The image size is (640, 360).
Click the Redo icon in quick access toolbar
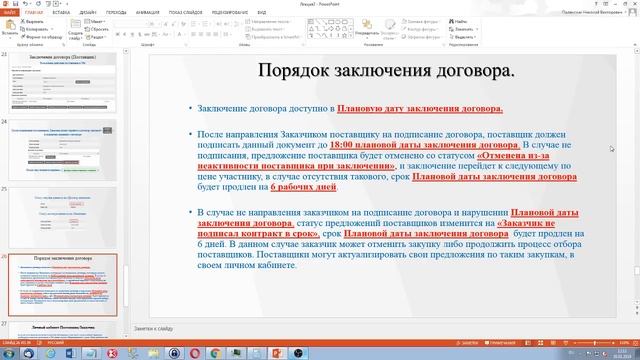[x=38, y=4]
